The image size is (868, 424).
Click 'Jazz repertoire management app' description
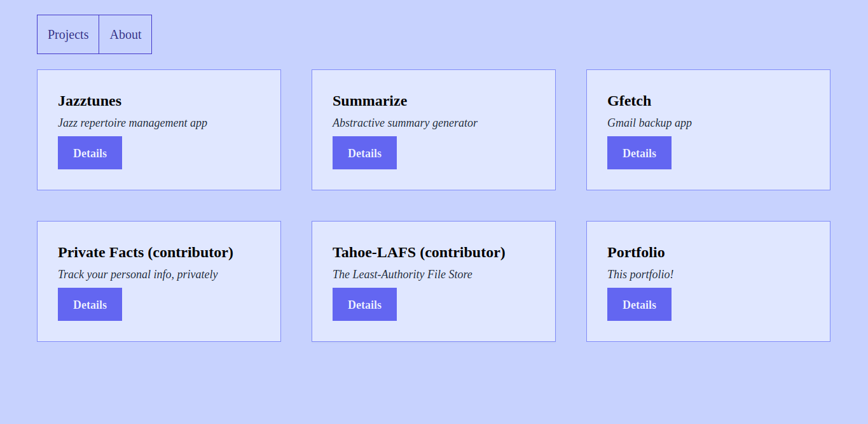(132, 123)
